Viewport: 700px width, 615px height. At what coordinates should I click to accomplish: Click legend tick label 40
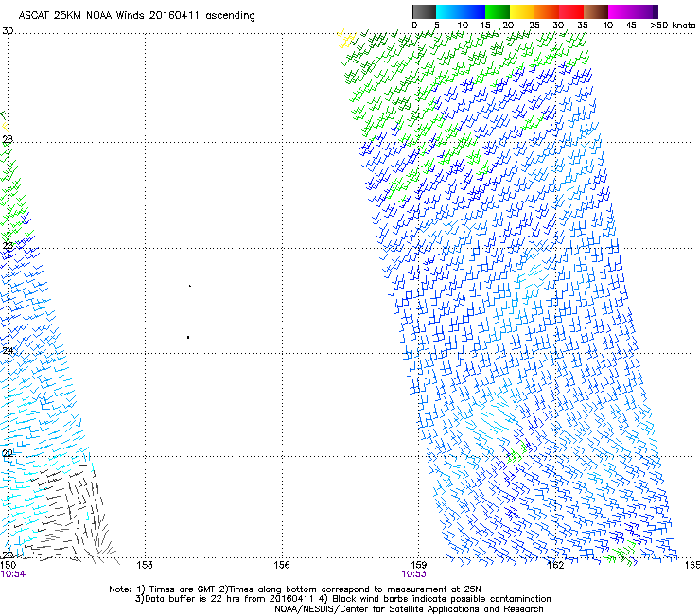pyautogui.click(x=607, y=26)
